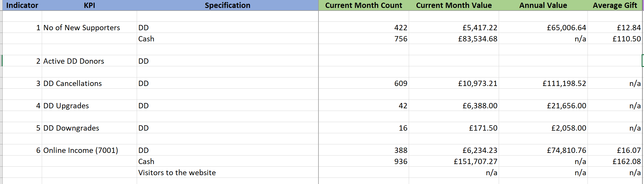Click the value £6,234.23

tap(454, 150)
